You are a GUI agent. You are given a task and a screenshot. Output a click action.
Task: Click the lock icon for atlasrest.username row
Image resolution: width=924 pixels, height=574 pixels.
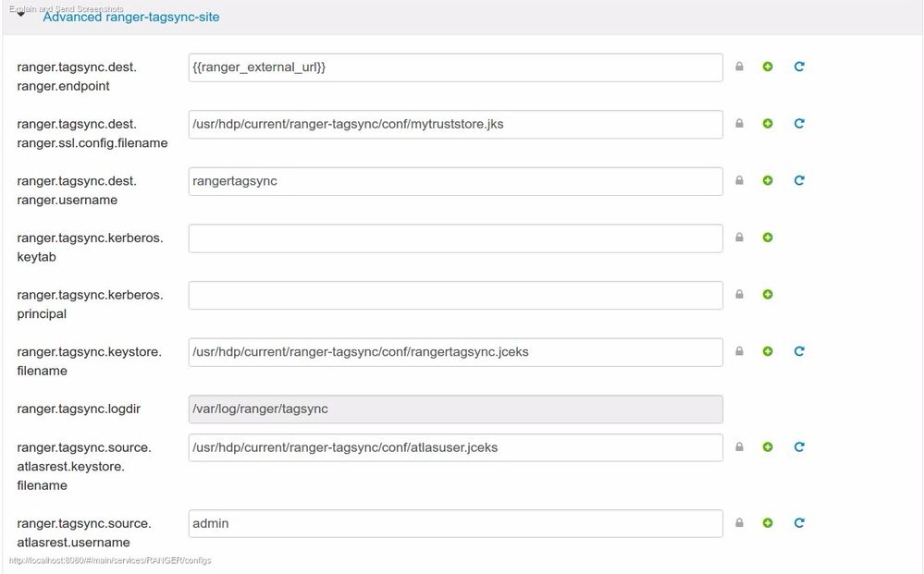click(x=739, y=523)
